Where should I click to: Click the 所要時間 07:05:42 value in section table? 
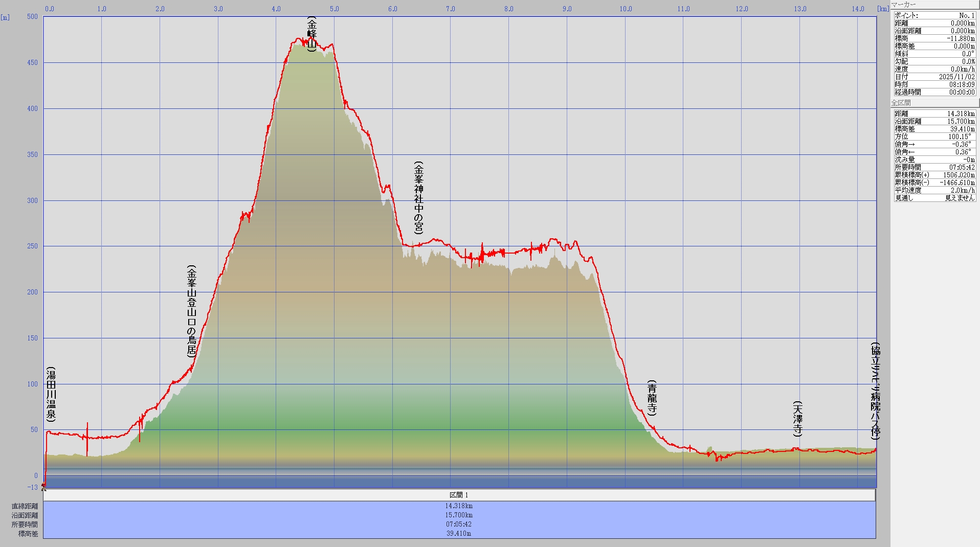(459, 524)
